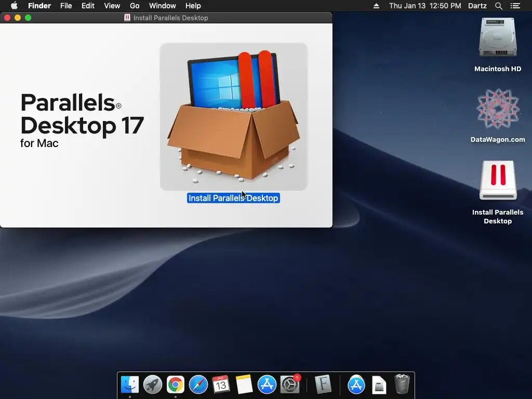Open the File menu
The image size is (532, 399).
[66, 6]
